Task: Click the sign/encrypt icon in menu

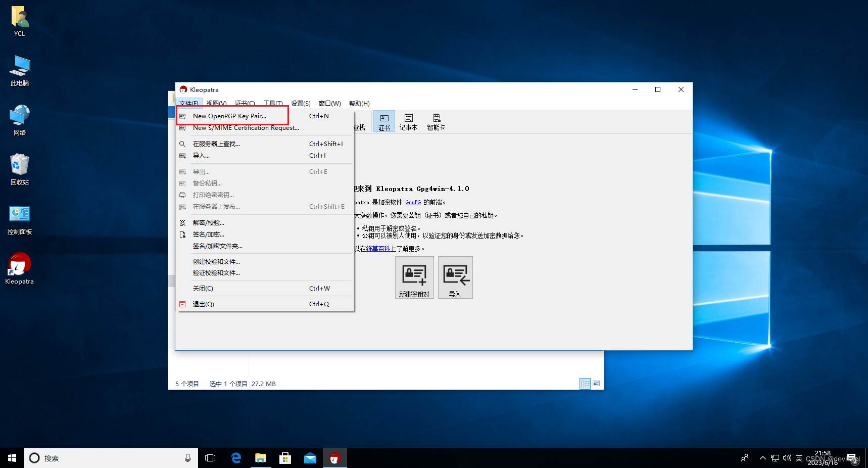Action: tap(182, 235)
